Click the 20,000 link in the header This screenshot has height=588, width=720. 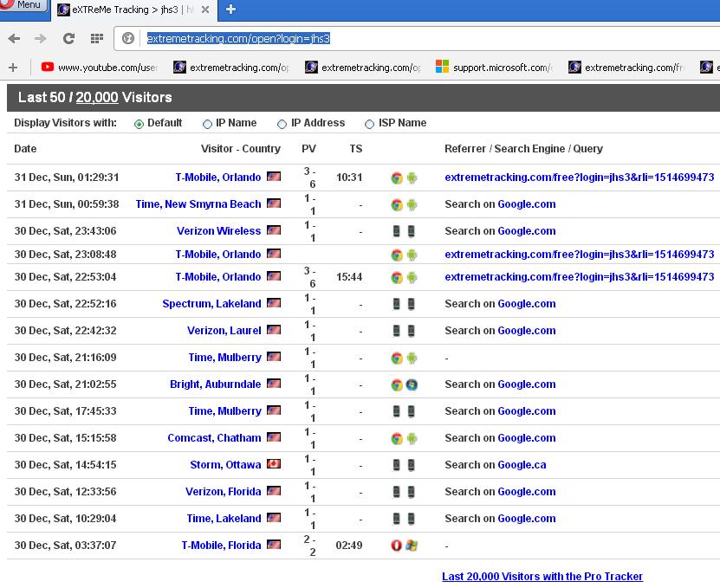(97, 97)
